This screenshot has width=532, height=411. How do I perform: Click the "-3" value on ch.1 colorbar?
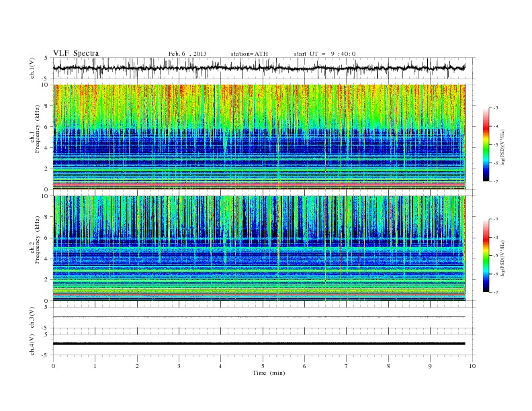[496, 108]
